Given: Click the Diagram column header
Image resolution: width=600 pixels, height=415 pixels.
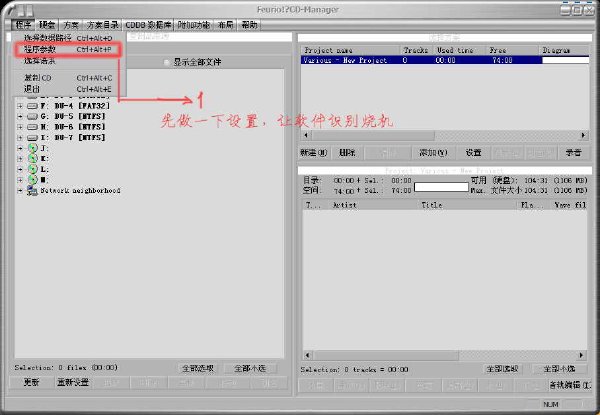Looking at the screenshot, I should click(x=564, y=50).
